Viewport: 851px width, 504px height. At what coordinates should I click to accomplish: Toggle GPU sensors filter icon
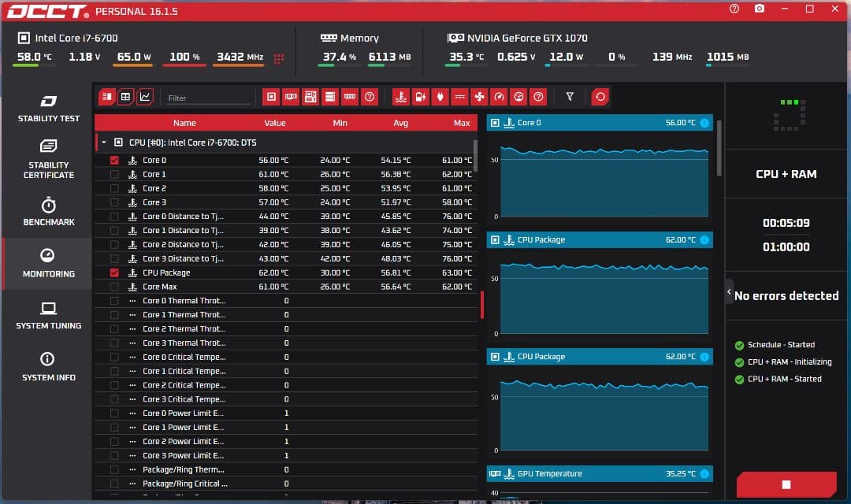[291, 97]
